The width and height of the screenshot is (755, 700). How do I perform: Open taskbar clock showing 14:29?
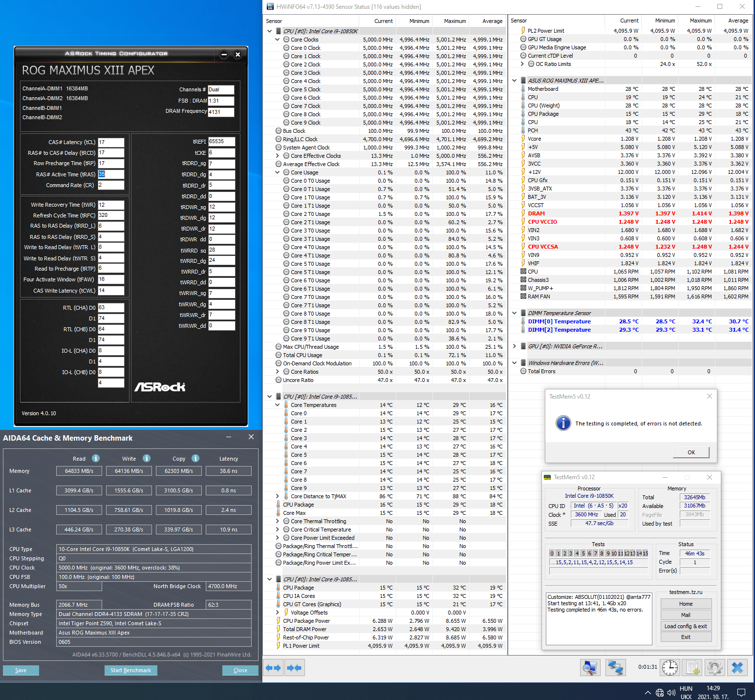(x=713, y=693)
